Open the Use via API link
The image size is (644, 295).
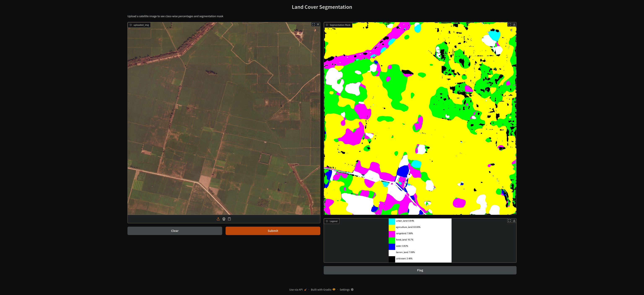(296, 290)
